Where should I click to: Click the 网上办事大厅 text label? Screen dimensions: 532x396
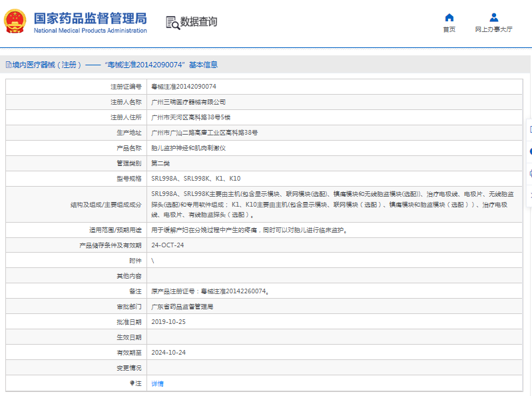tap(493, 29)
